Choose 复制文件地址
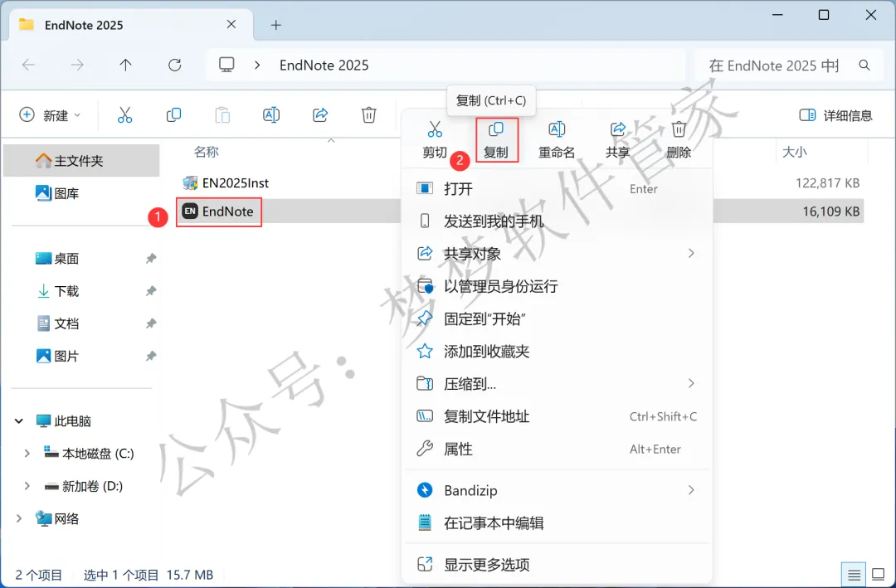The image size is (896, 588). click(558, 416)
